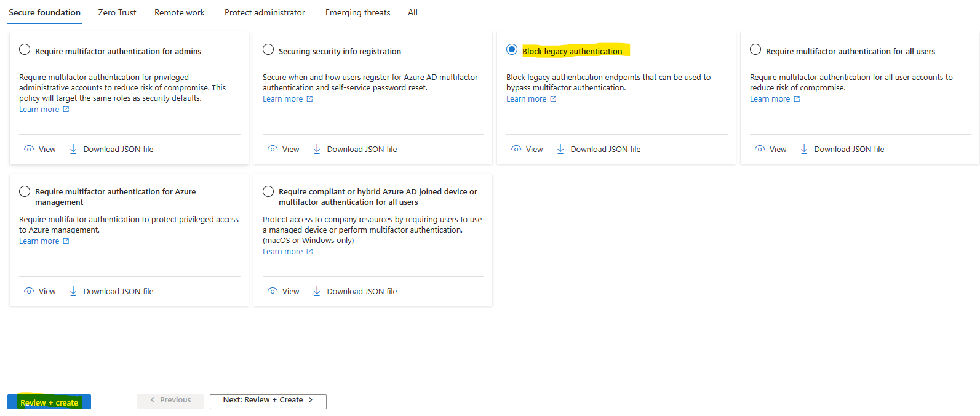Image resolution: width=980 pixels, height=416 pixels.
Task: Click the download arrow icon in MFA for all users card
Action: pos(804,149)
